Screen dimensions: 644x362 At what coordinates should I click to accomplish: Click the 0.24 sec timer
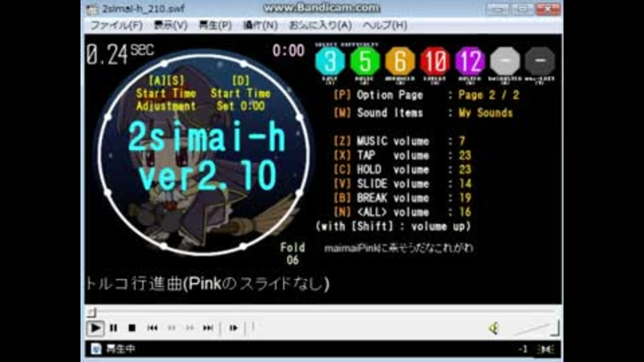click(x=120, y=54)
